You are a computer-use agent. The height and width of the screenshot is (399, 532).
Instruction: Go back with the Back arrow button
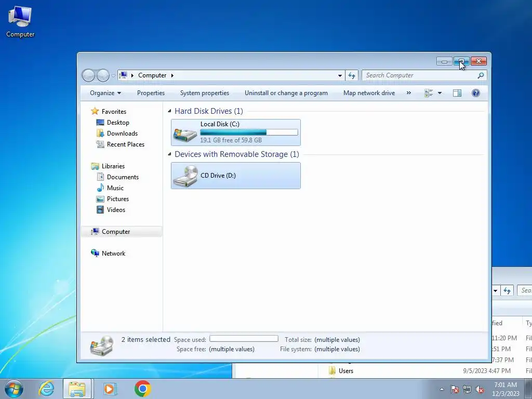click(88, 75)
